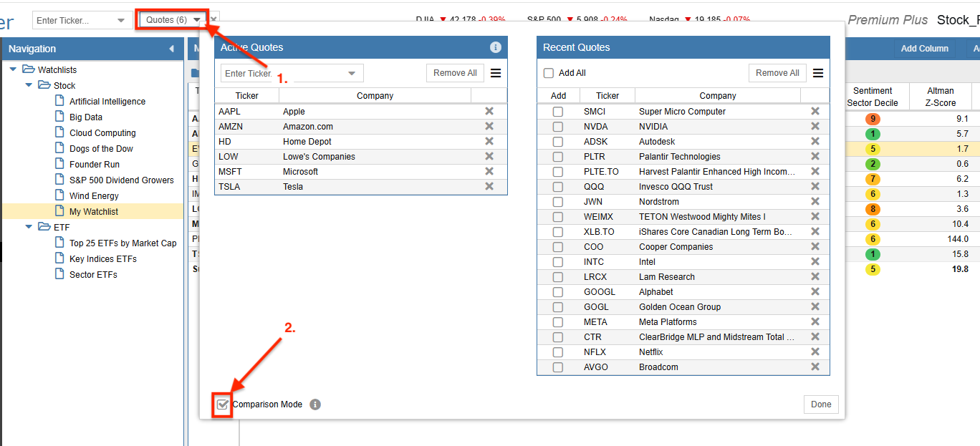Select Dogs of the Dow watchlist
This screenshot has height=446, width=980.
click(101, 148)
